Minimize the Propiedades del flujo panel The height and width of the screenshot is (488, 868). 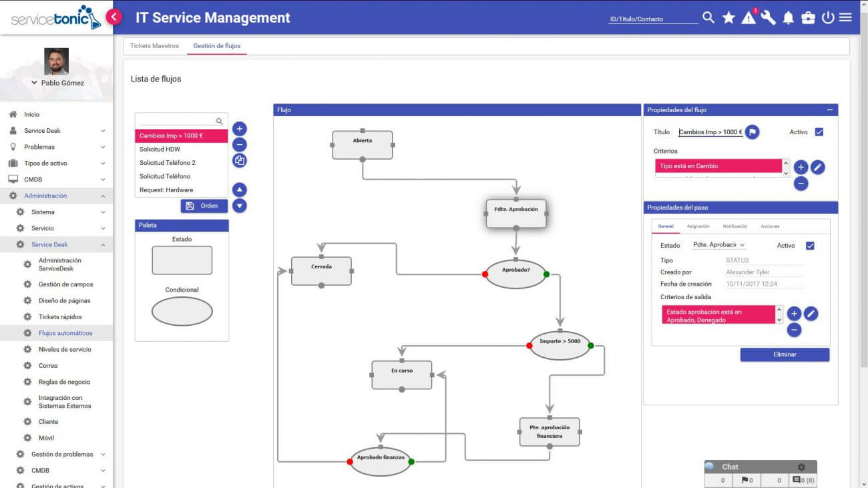pyautogui.click(x=829, y=110)
